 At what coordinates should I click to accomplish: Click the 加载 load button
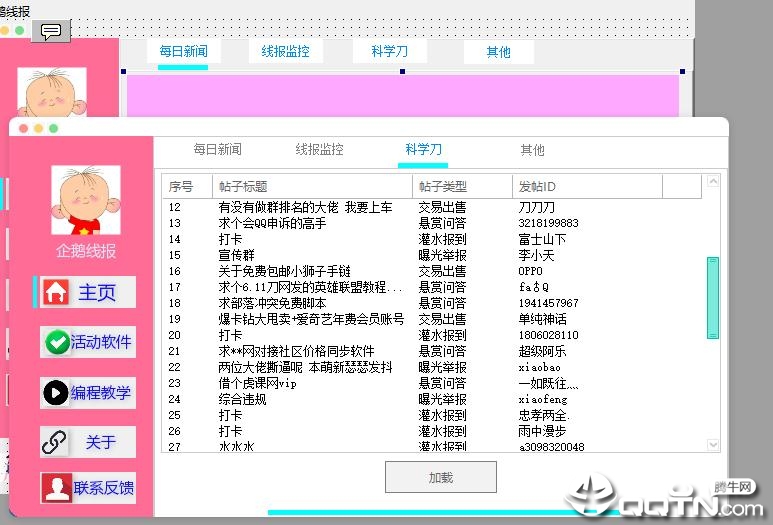[440, 477]
